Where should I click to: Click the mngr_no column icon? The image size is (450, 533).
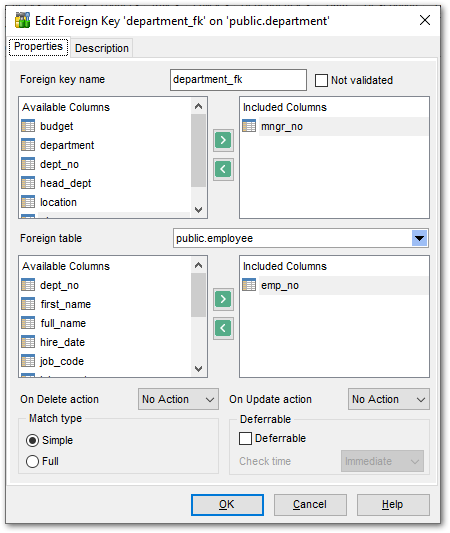[249, 126]
